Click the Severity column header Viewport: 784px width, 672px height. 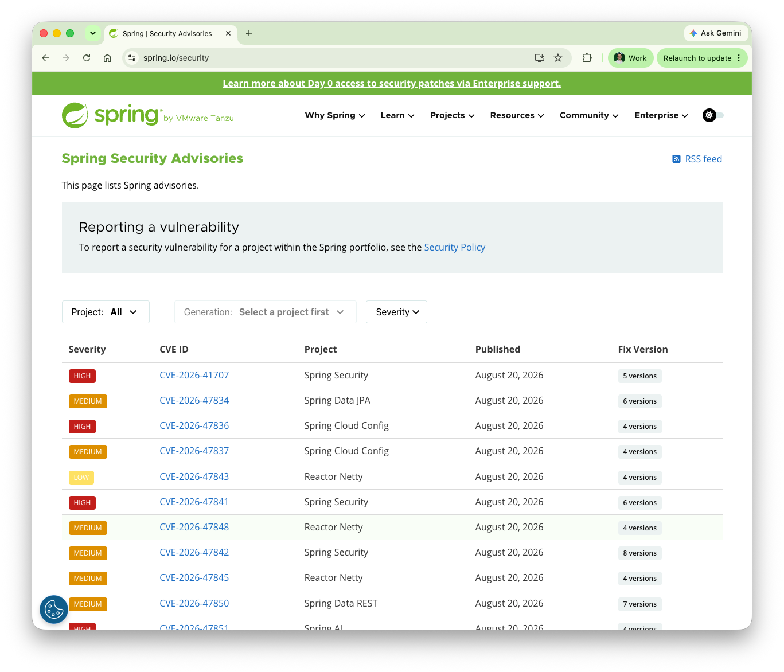(87, 349)
